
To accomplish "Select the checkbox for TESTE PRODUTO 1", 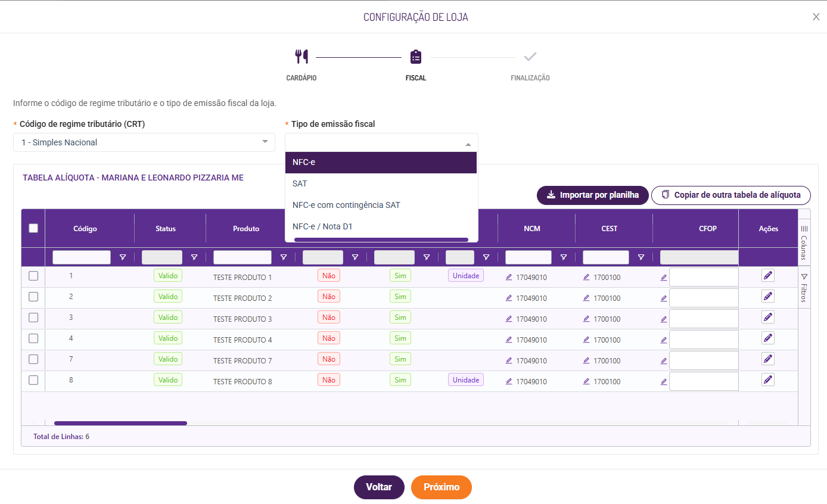I will [33, 276].
